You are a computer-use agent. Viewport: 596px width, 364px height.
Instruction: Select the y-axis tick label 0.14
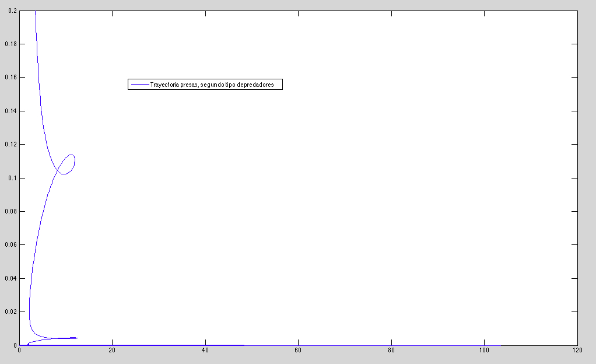(x=11, y=111)
